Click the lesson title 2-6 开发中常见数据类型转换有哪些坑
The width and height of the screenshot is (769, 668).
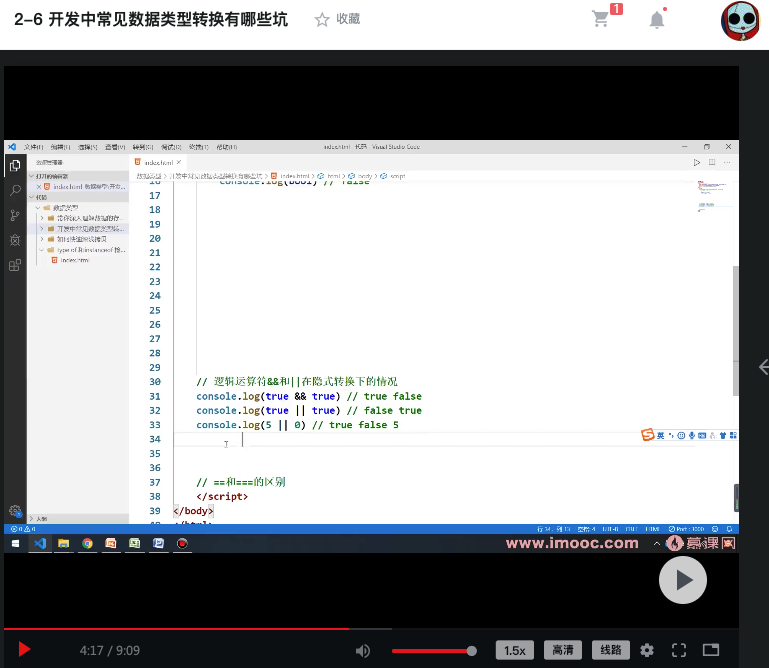(x=151, y=19)
